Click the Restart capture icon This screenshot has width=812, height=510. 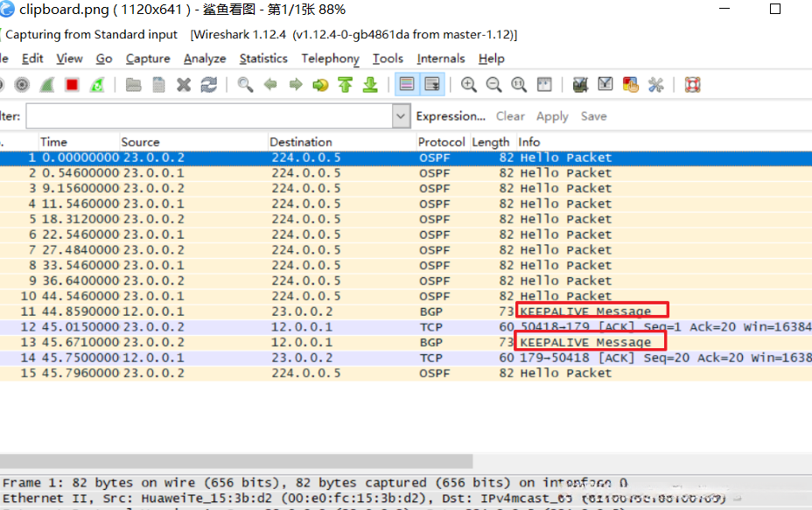(97, 85)
